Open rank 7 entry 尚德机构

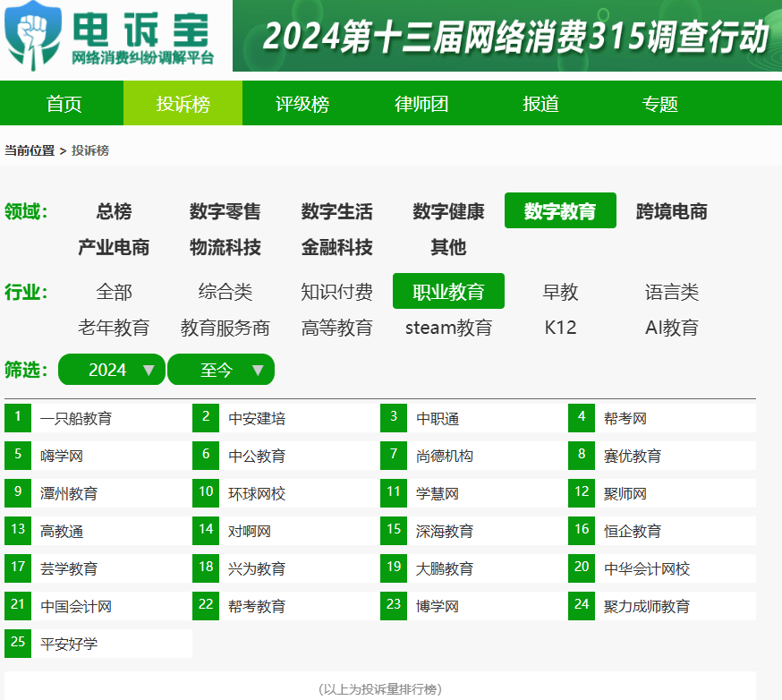474,456
